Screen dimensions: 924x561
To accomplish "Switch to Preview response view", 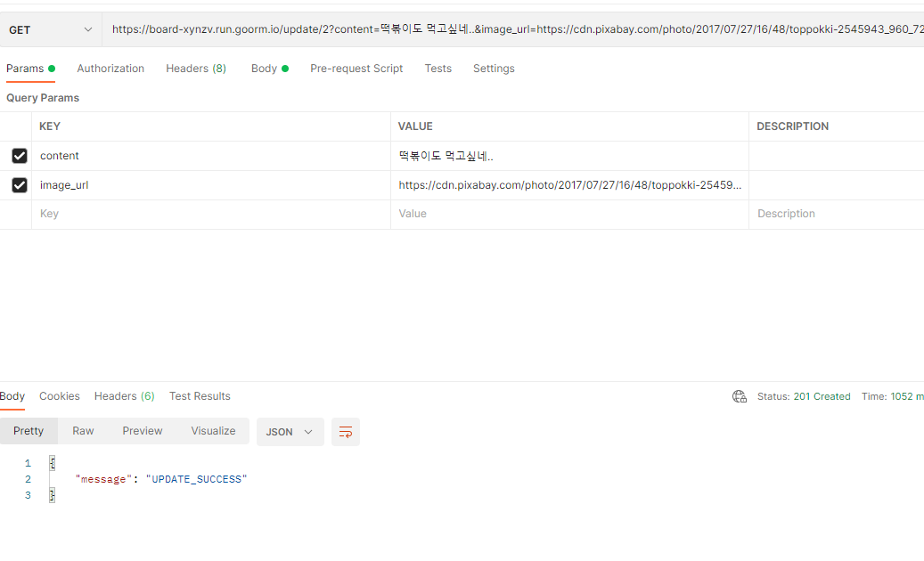I will click(x=143, y=431).
